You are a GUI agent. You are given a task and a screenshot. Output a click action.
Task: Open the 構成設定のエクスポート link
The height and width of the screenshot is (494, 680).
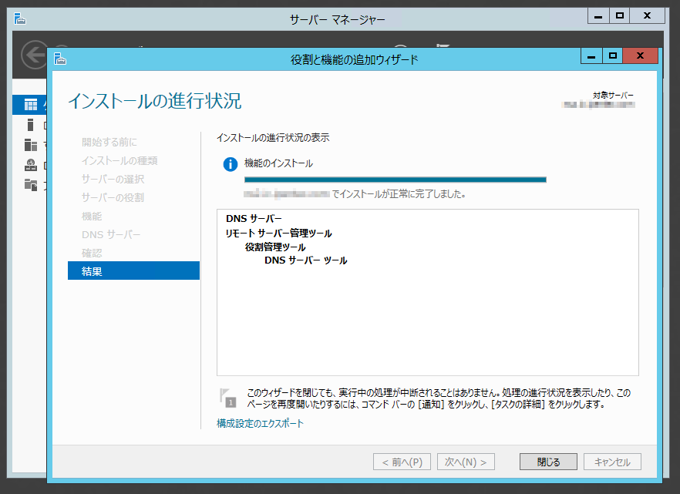click(x=260, y=423)
